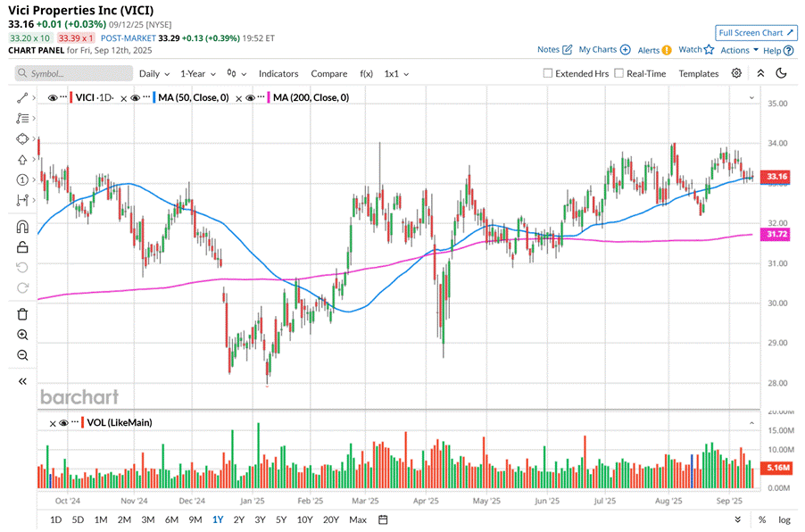This screenshot has width=805, height=532.
Task: Collapse the chart toolbar with double chevron
Action: (761, 73)
